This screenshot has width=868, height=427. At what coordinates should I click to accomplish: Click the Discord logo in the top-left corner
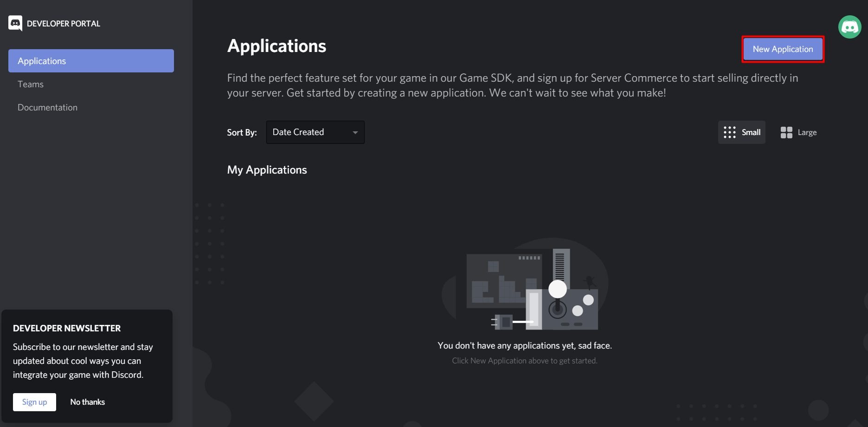pyautogui.click(x=15, y=23)
